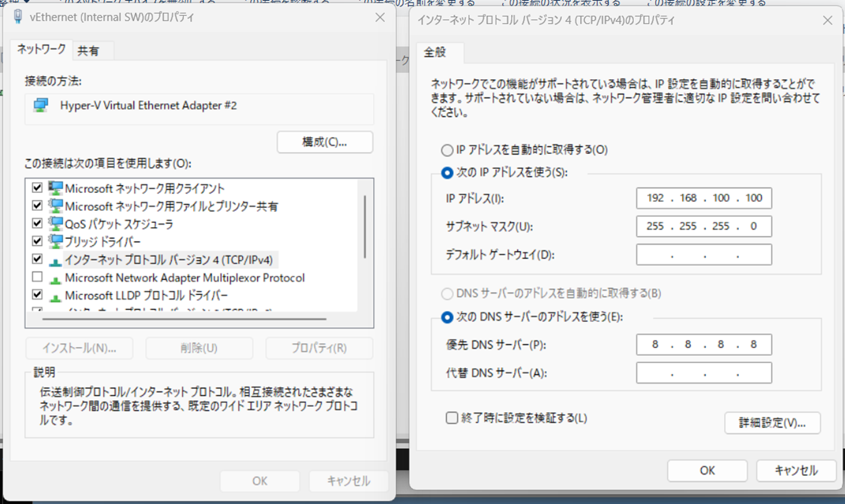
Task: Select 次の DNS サーバーのアドレスを使う radio button
Action: [x=447, y=317]
